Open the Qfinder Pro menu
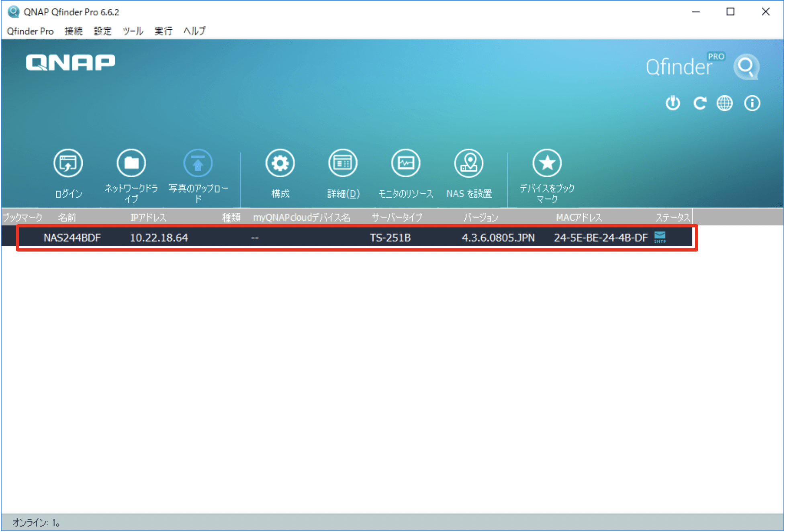The width and height of the screenshot is (785, 532). 30,31
